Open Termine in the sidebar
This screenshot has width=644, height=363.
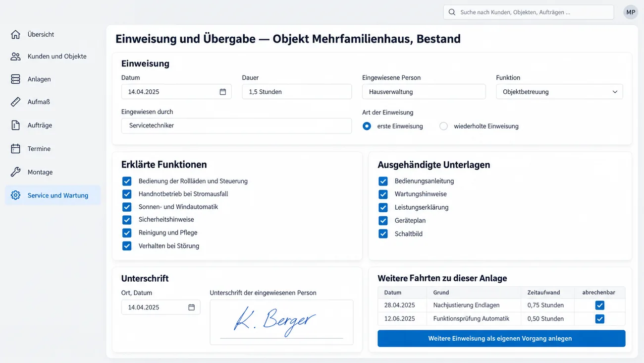pyautogui.click(x=39, y=149)
